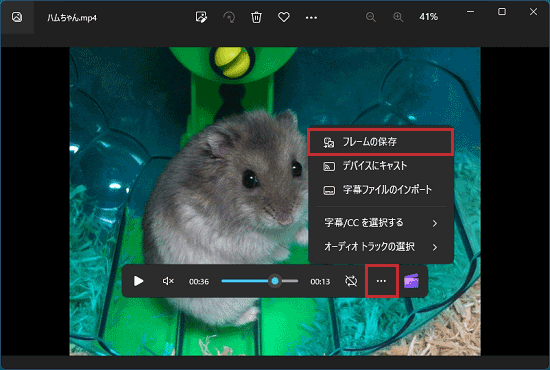This screenshot has height=370, width=550.
Task: Click the elapsed time 00:36
Action: (199, 281)
